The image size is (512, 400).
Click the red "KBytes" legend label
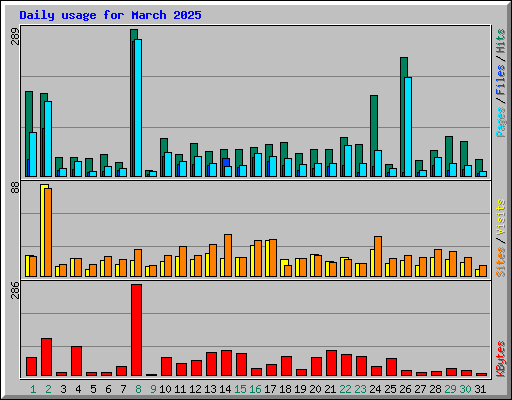tap(501, 359)
